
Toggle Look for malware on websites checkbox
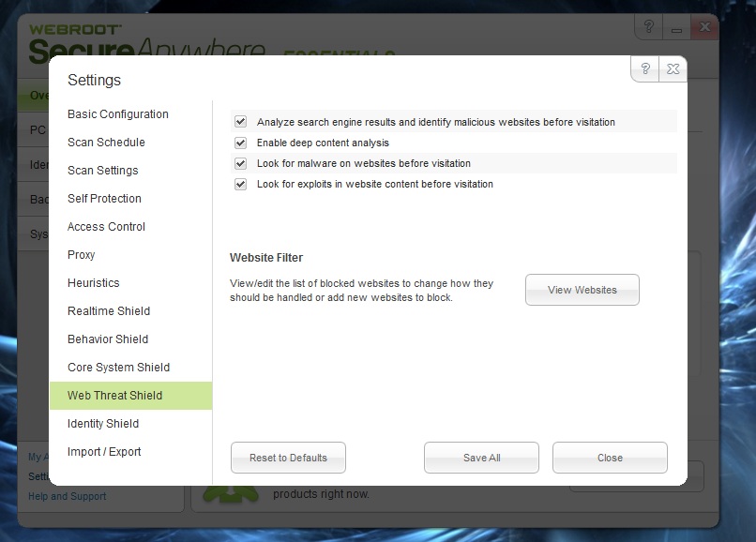tap(241, 163)
